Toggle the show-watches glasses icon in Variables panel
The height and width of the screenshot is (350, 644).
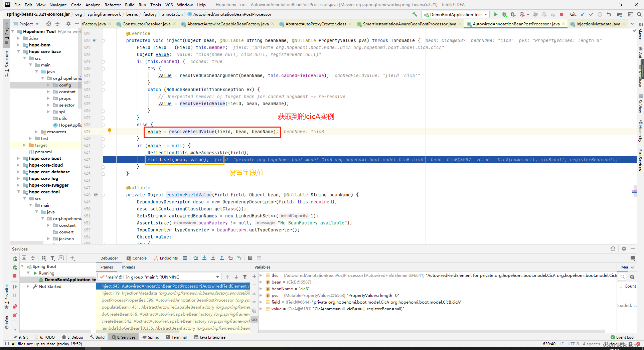tap(254, 320)
